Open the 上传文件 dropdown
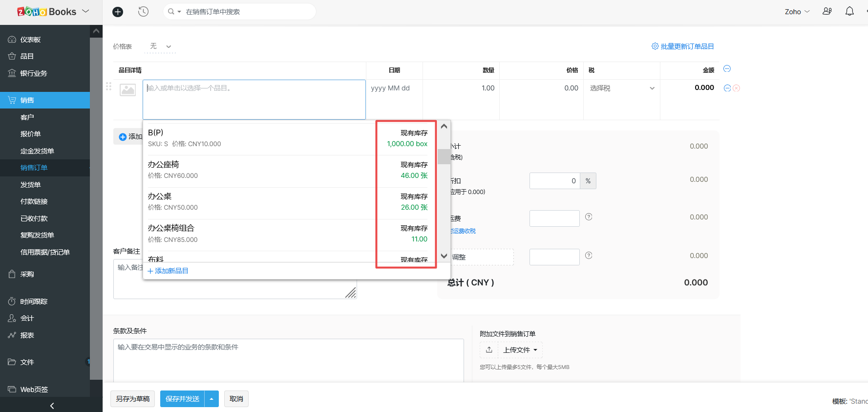The height and width of the screenshot is (412, 868). tap(520, 350)
